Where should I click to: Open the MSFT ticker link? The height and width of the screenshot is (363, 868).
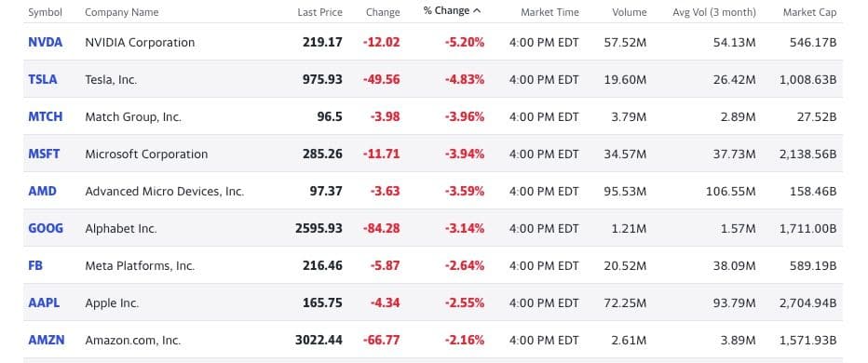(44, 154)
